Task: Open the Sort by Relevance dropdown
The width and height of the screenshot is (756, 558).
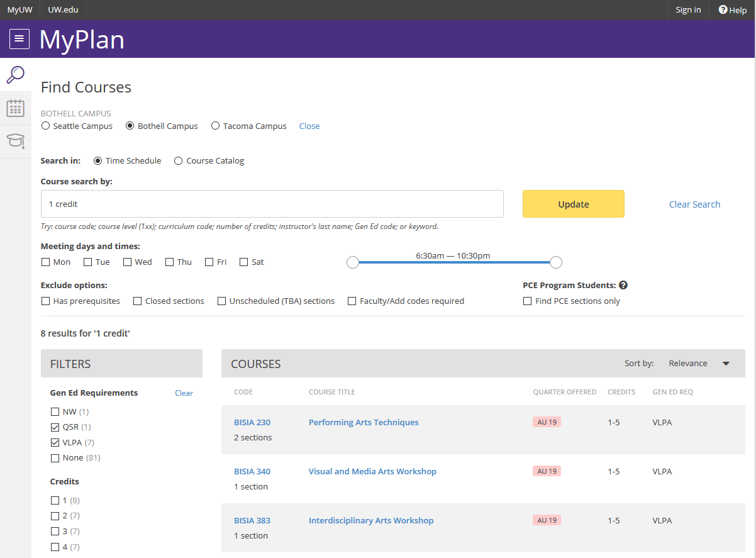Action: (699, 363)
